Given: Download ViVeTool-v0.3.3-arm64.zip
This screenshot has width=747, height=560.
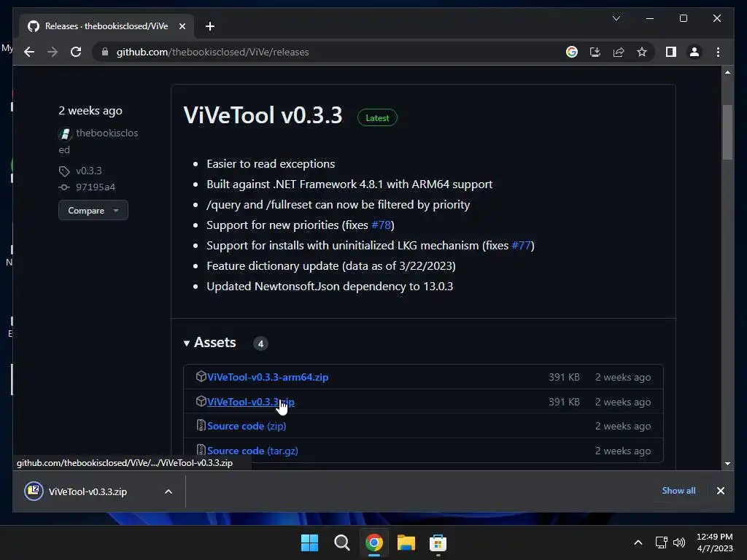Looking at the screenshot, I should pos(268,377).
